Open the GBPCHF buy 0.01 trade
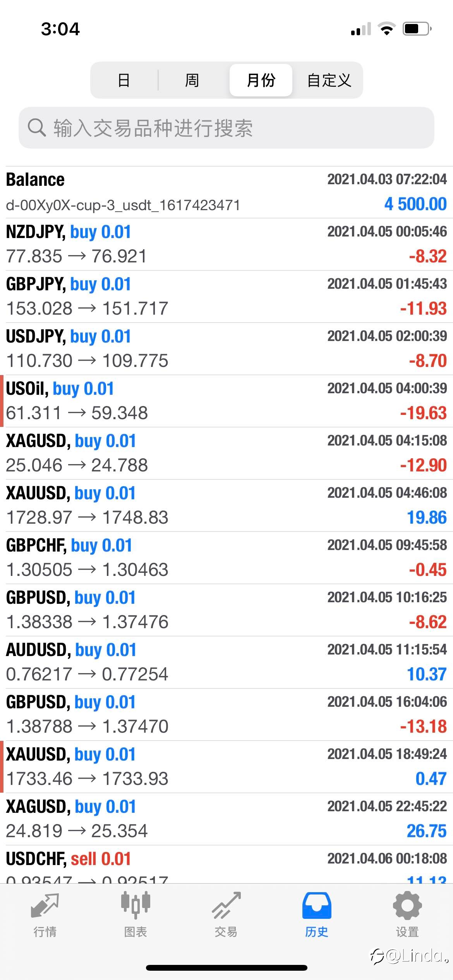453x980 pixels. [226, 558]
